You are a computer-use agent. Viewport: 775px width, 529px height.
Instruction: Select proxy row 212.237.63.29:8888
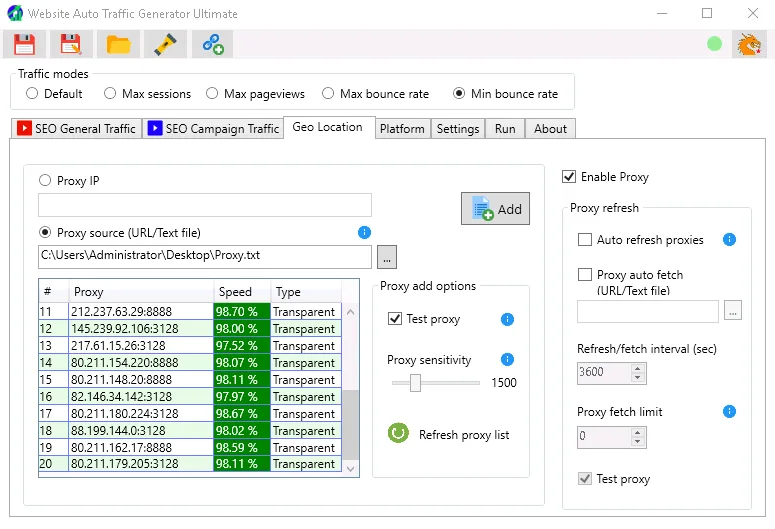click(190, 312)
